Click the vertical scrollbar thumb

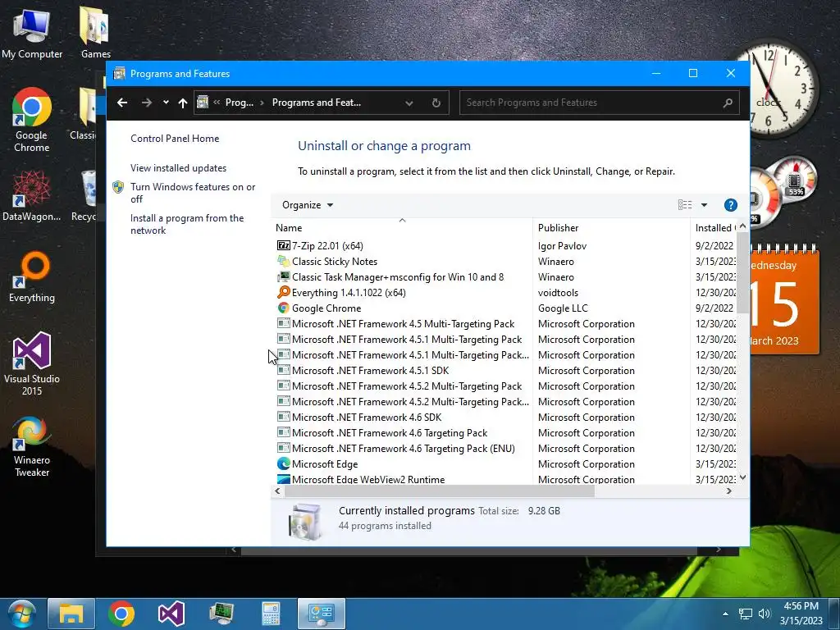tap(742, 272)
